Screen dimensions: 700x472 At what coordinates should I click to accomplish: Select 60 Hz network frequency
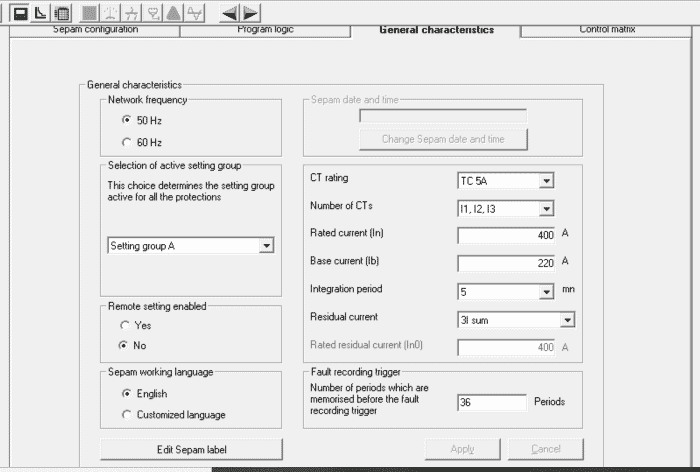(x=127, y=141)
